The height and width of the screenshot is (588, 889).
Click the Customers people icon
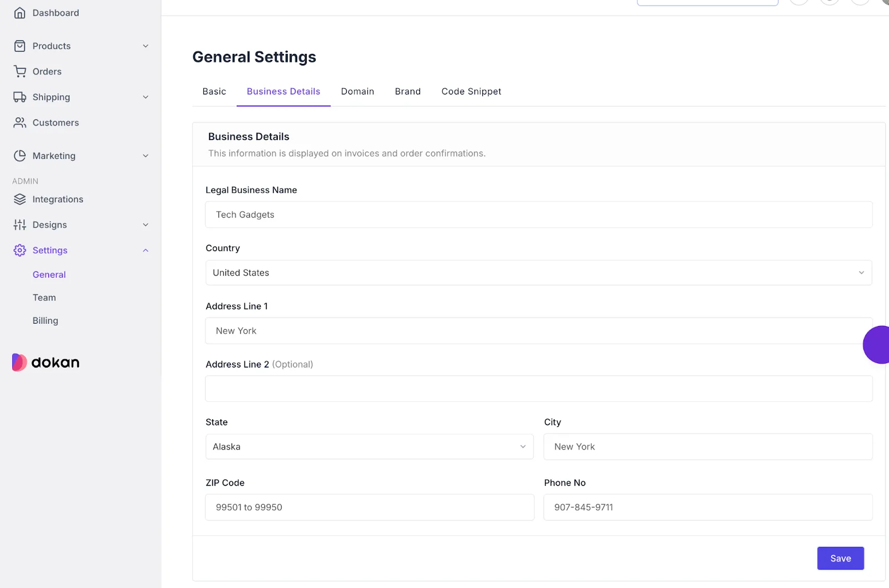tap(19, 123)
